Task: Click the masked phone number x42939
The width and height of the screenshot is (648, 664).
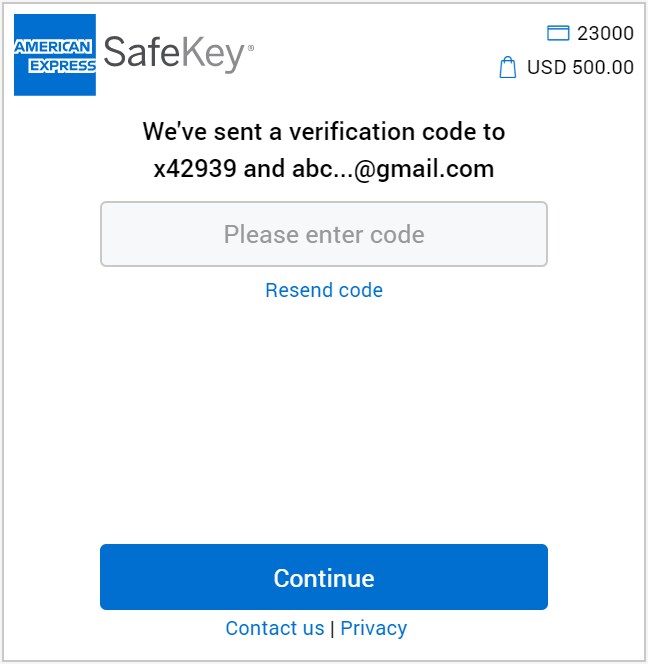Action: tap(195, 168)
